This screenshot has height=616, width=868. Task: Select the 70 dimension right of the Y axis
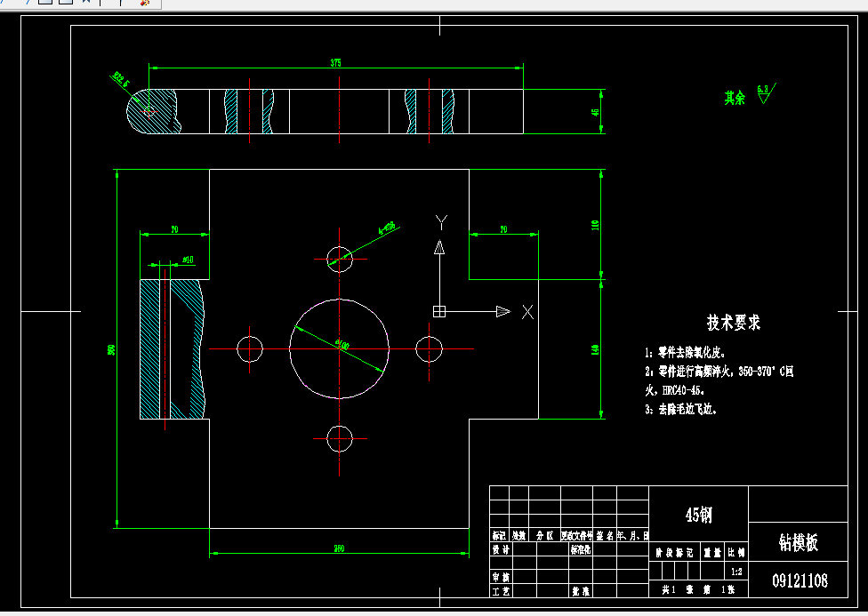(503, 229)
